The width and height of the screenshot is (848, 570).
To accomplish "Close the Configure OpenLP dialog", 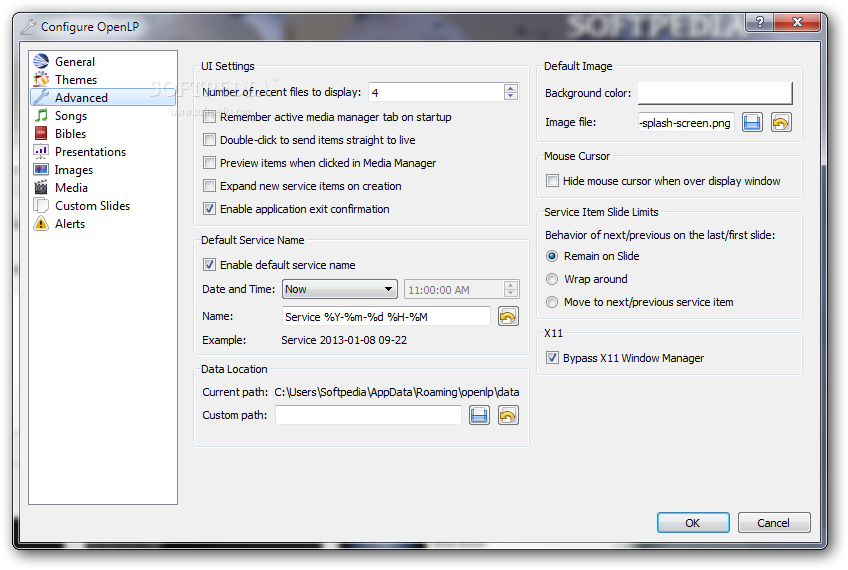I will tap(797, 22).
